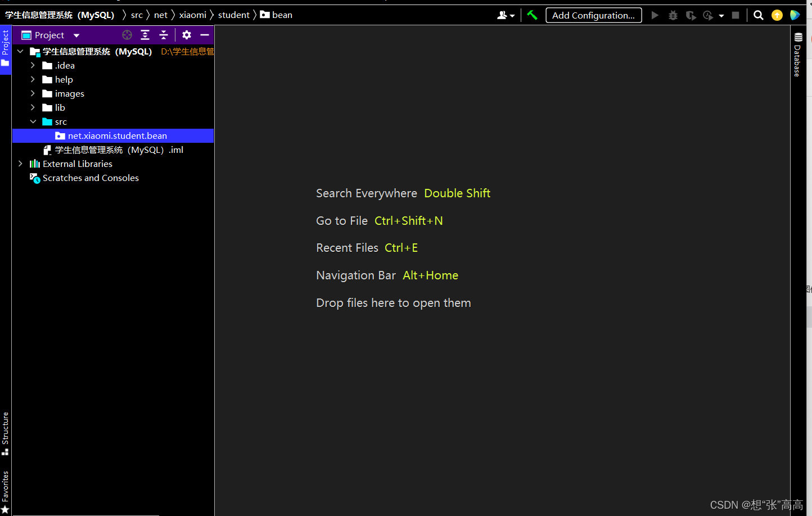This screenshot has width=812, height=516.
Task: Hide the Project panel with minus icon
Action: pyautogui.click(x=205, y=35)
